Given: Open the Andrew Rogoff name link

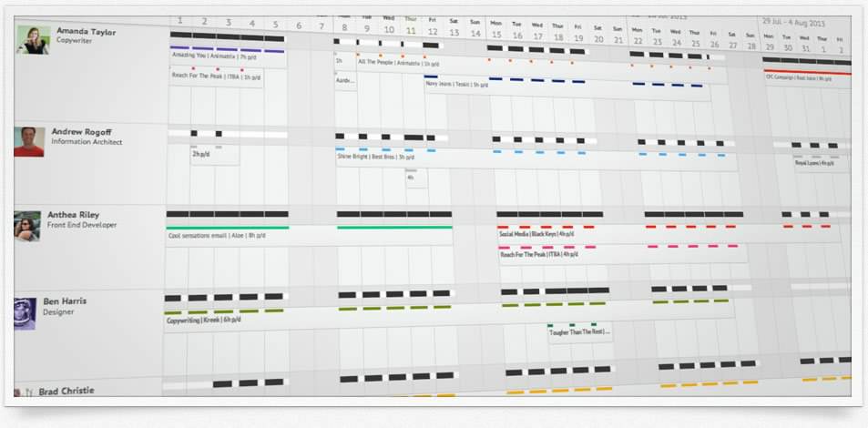Looking at the screenshot, I should pos(81,132).
